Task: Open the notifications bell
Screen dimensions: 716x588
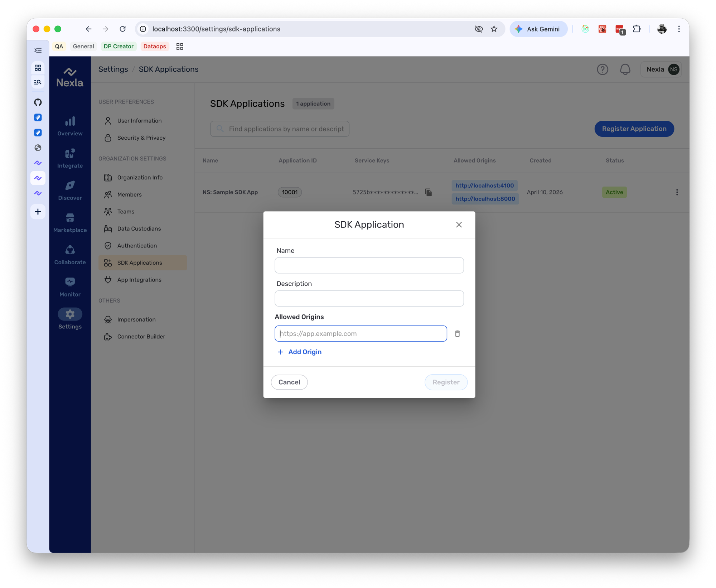Action: [x=625, y=69]
